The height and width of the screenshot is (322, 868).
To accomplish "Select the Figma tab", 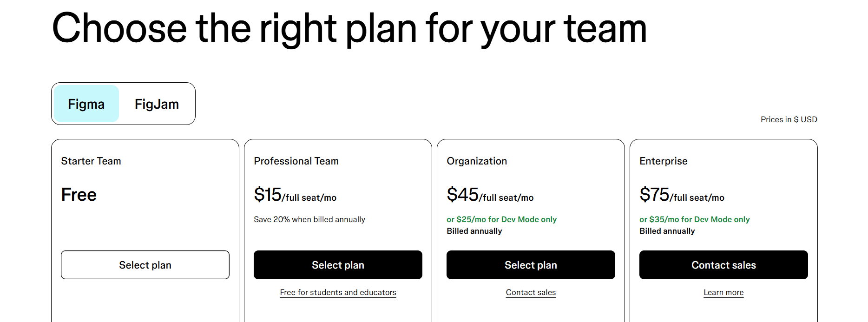I will 86,104.
